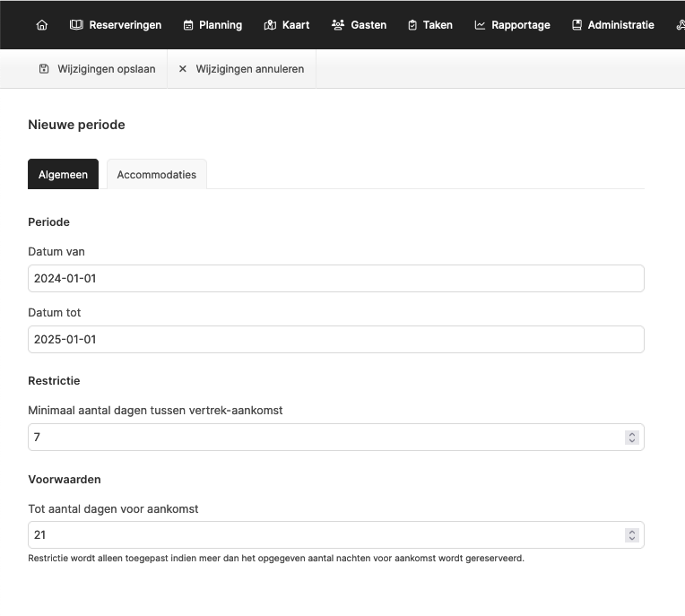The height and width of the screenshot is (616, 685).
Task: Go to home via house icon
Action: coord(42,25)
